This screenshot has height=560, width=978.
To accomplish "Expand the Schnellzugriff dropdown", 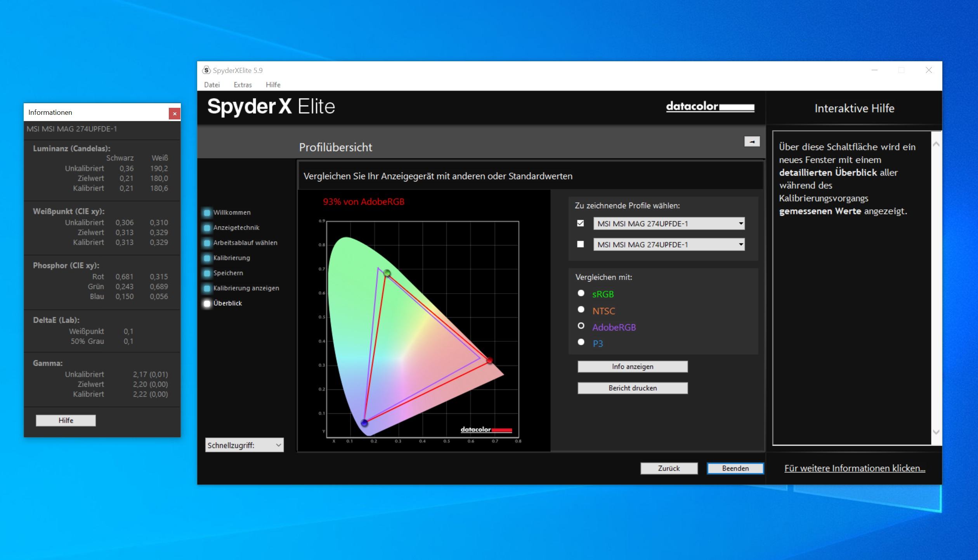I will (244, 445).
